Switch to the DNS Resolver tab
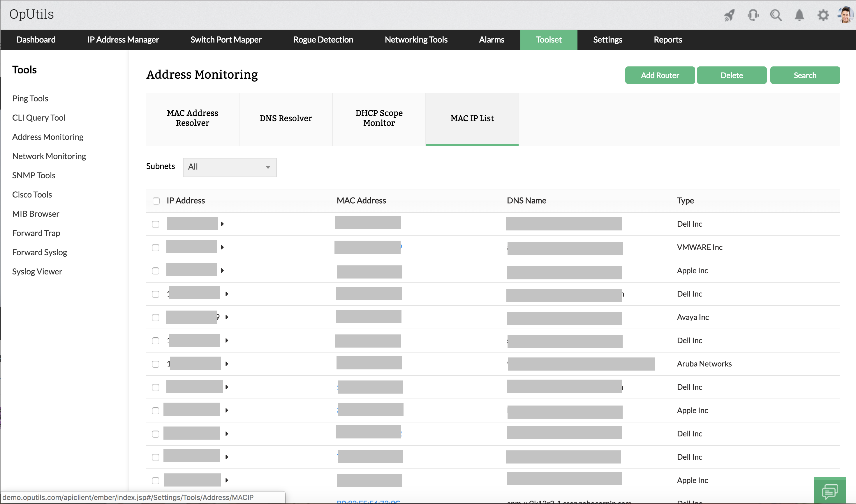Screen dimensions: 856x504 (x=286, y=118)
